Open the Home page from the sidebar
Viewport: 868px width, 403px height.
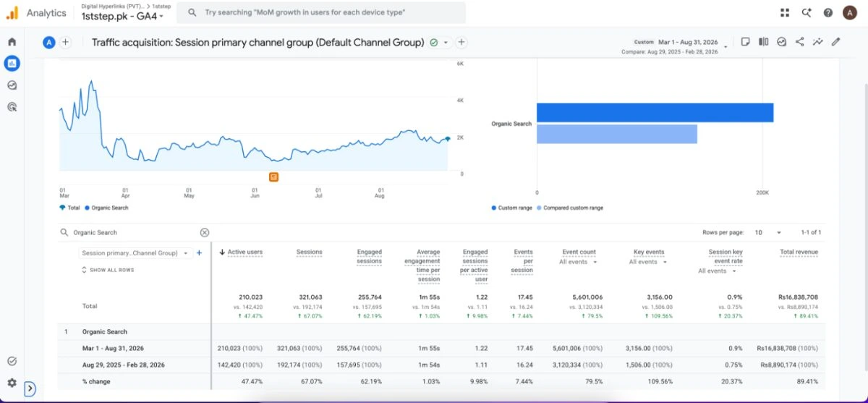tap(12, 42)
